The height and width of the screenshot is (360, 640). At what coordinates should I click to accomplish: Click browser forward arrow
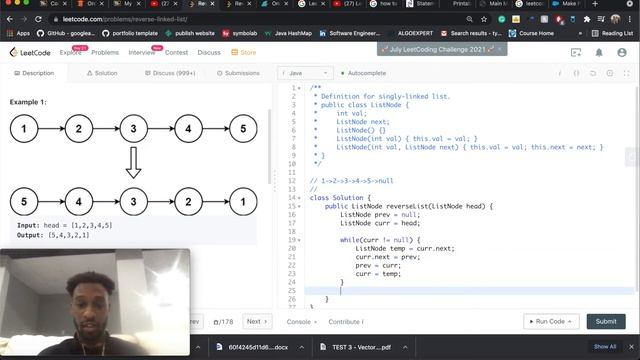pos(24,19)
